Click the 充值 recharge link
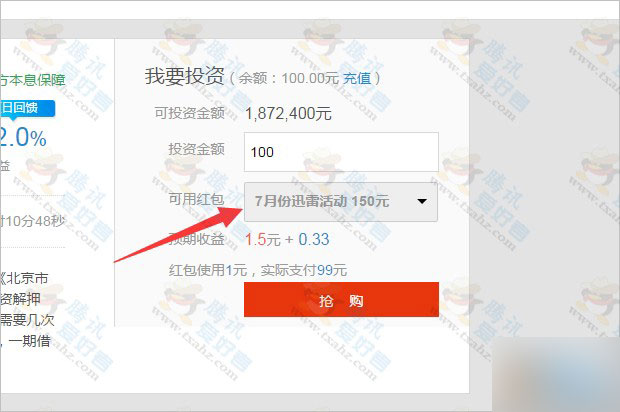This screenshot has height=412, width=620. coord(357,78)
